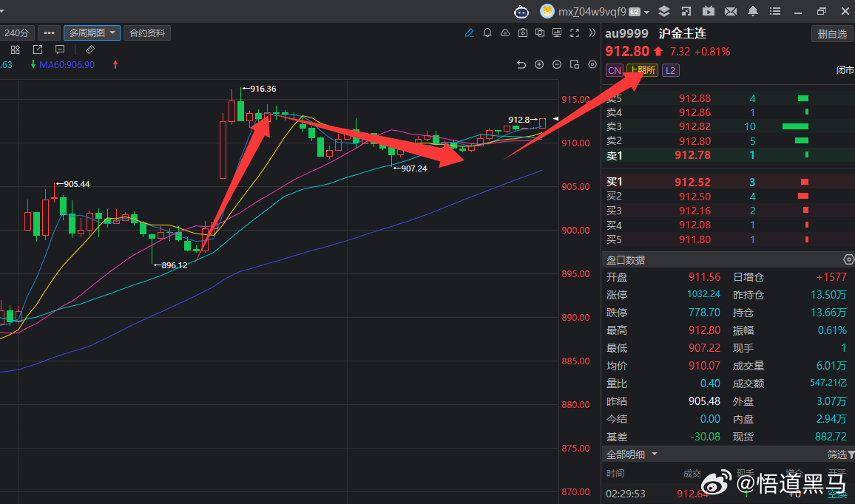Image resolution: width=855 pixels, height=504 pixels.
Task: Expand the account dropdown arrow beside L2 badge
Action: tap(646, 12)
